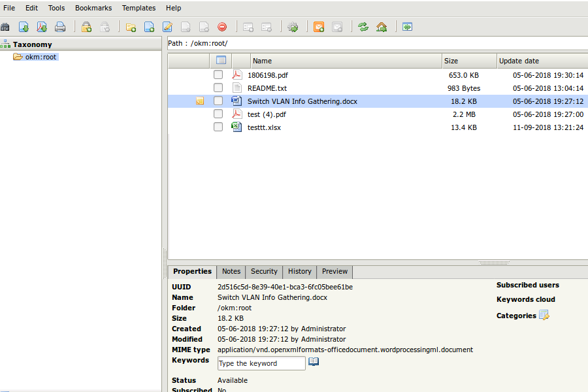The height and width of the screenshot is (392, 588).
Task: Click the Lock document padlock icon
Action: (86, 27)
